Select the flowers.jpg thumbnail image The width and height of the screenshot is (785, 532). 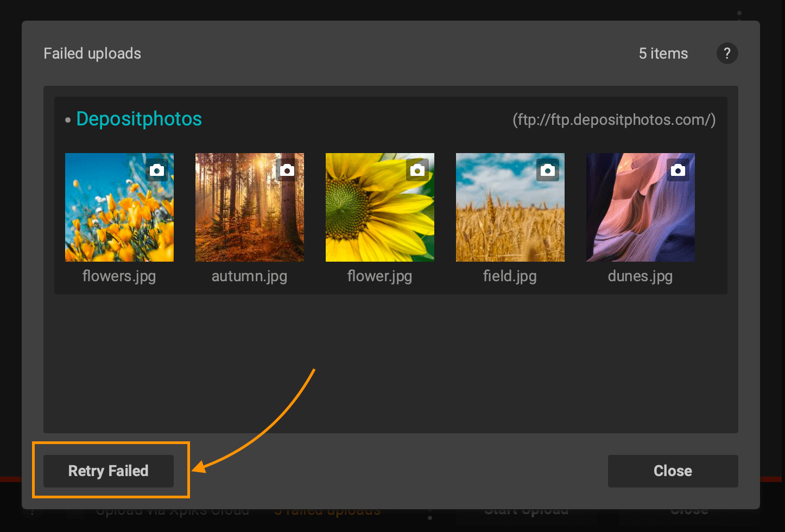[119, 217]
